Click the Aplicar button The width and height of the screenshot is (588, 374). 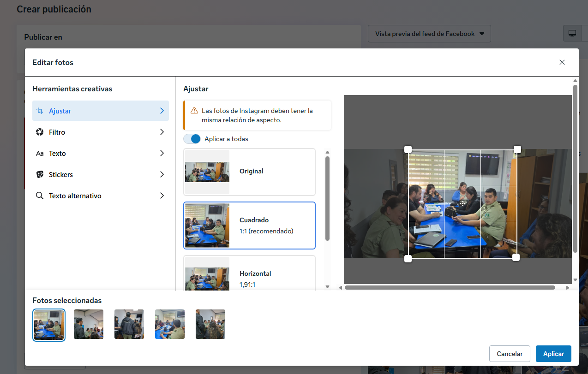pos(553,354)
